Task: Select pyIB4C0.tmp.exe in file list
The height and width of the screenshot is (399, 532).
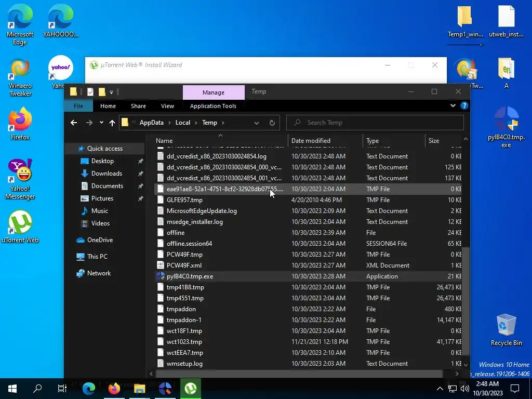Action: tap(308, 276)
